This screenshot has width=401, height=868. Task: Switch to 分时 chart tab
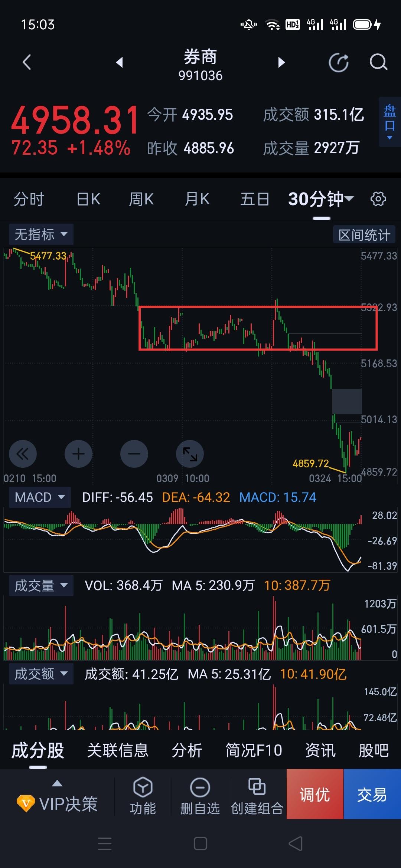coord(29,199)
